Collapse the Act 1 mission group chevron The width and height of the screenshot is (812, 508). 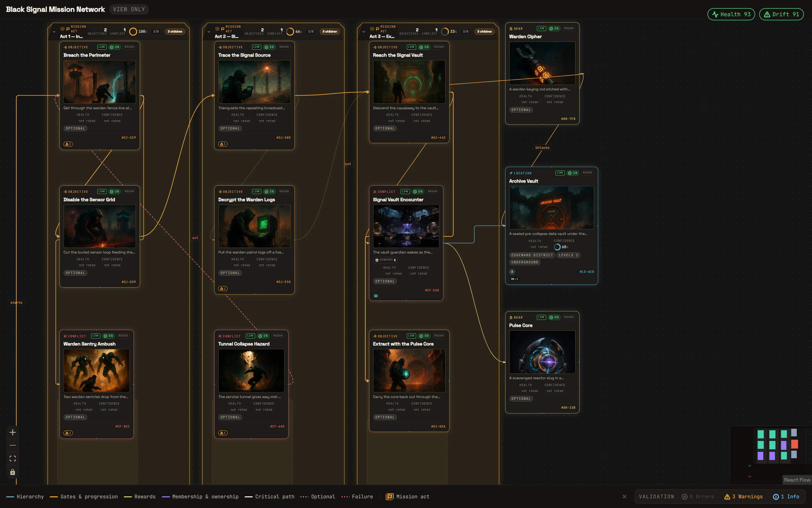tap(54, 32)
